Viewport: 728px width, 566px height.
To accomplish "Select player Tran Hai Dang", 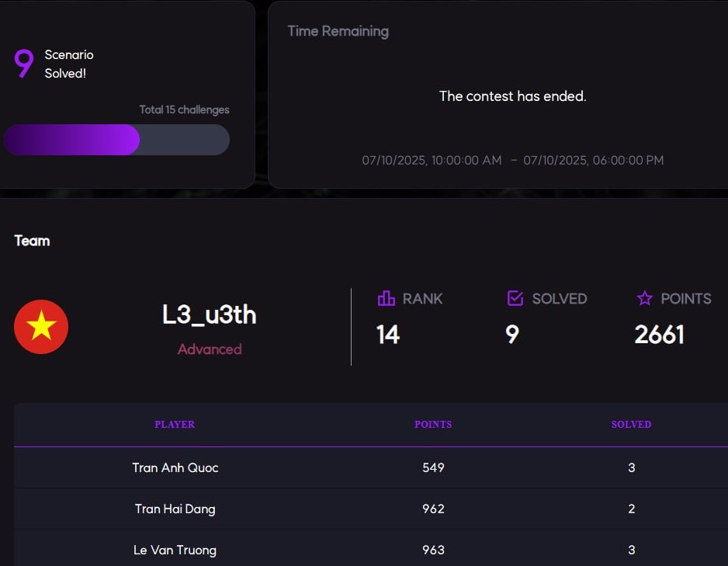I will click(x=175, y=509).
